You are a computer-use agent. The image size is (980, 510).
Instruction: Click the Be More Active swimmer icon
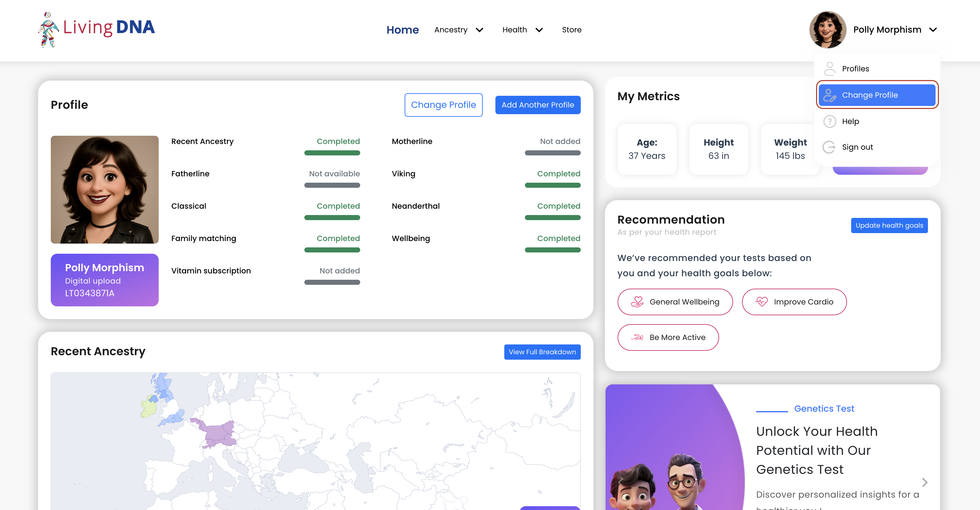[637, 337]
